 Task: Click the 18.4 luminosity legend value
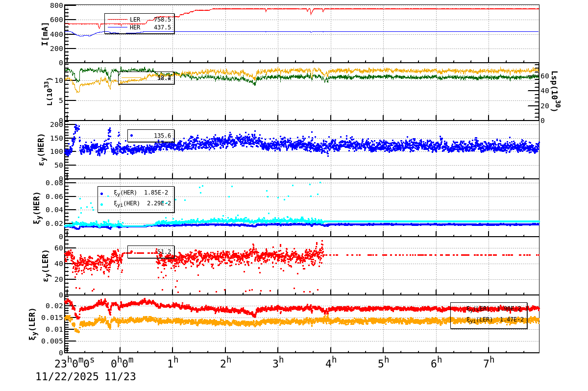[164, 78]
